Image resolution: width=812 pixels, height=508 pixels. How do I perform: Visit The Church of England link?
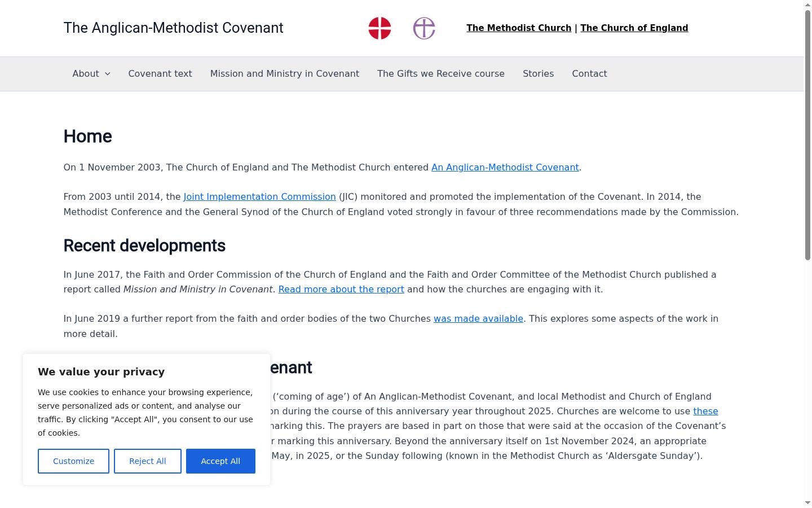pos(634,28)
